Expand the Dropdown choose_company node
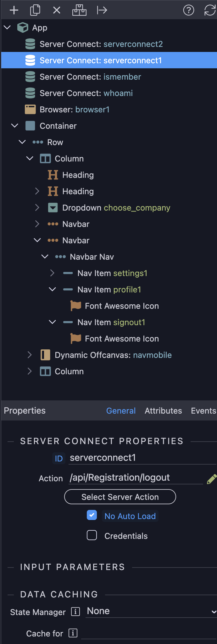 point(37,208)
